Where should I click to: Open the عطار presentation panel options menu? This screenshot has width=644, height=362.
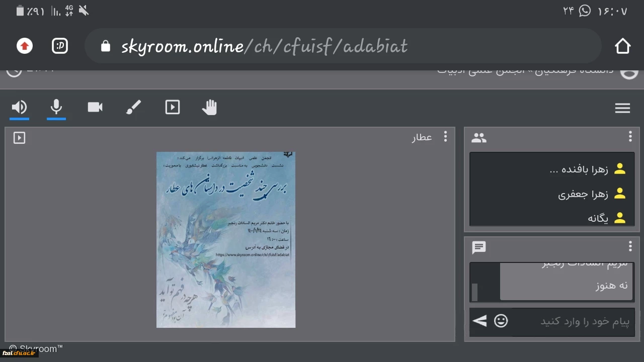[445, 137]
